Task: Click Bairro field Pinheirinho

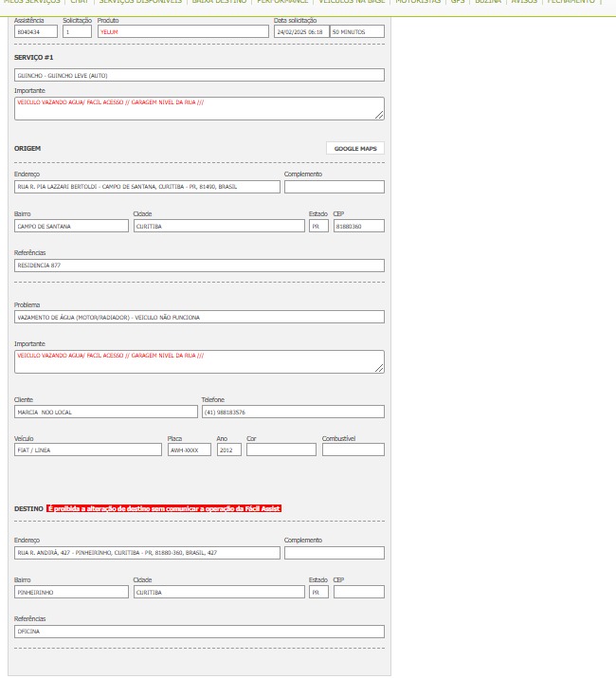Action: click(71, 592)
